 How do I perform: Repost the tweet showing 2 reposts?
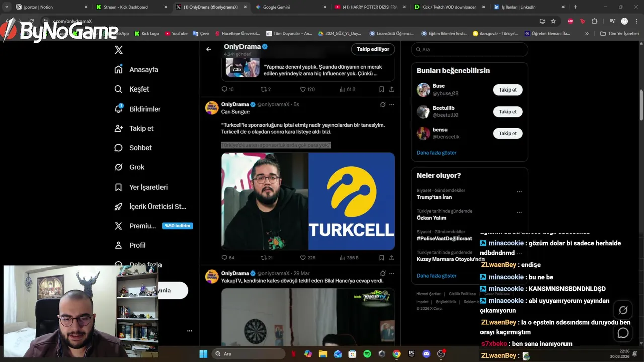tap(265, 89)
